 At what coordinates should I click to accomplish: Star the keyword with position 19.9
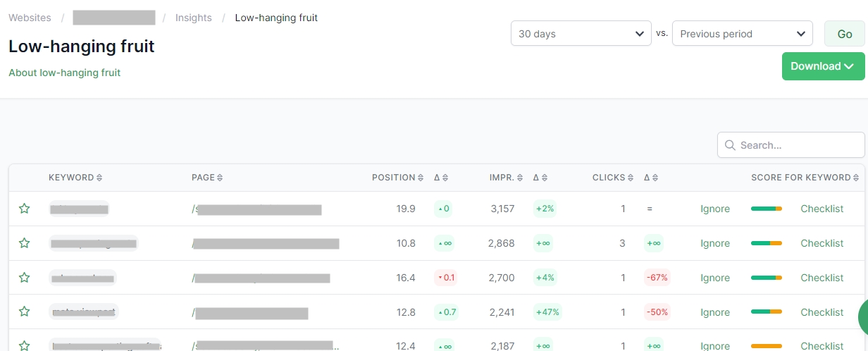pyautogui.click(x=25, y=209)
